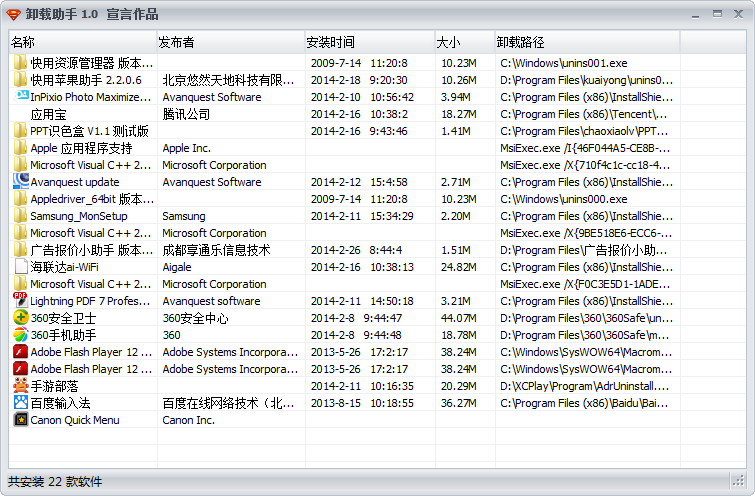Click the blank file icon beside 海联达ai-WiFi
755x496 pixels.
(x=20, y=267)
